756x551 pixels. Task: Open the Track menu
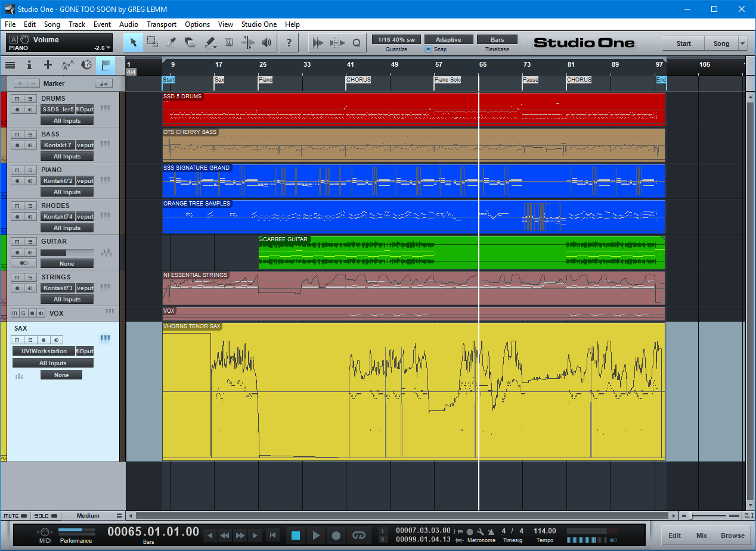point(77,24)
